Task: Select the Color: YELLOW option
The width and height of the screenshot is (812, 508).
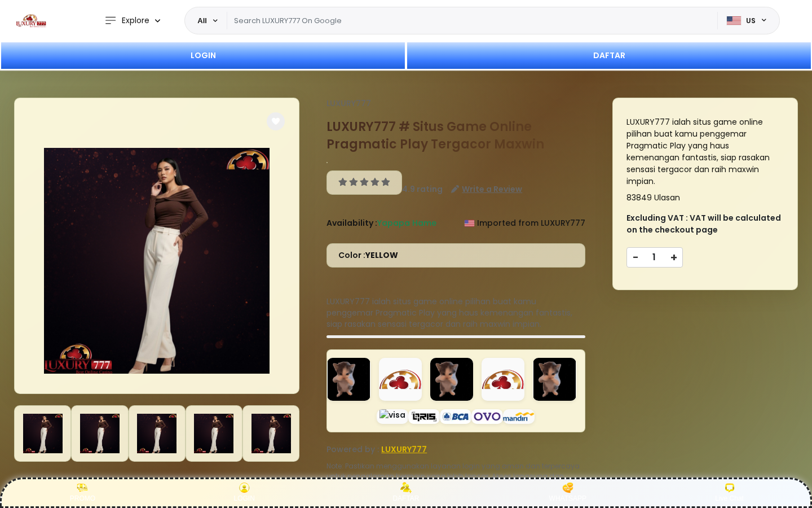Action: 456,255
